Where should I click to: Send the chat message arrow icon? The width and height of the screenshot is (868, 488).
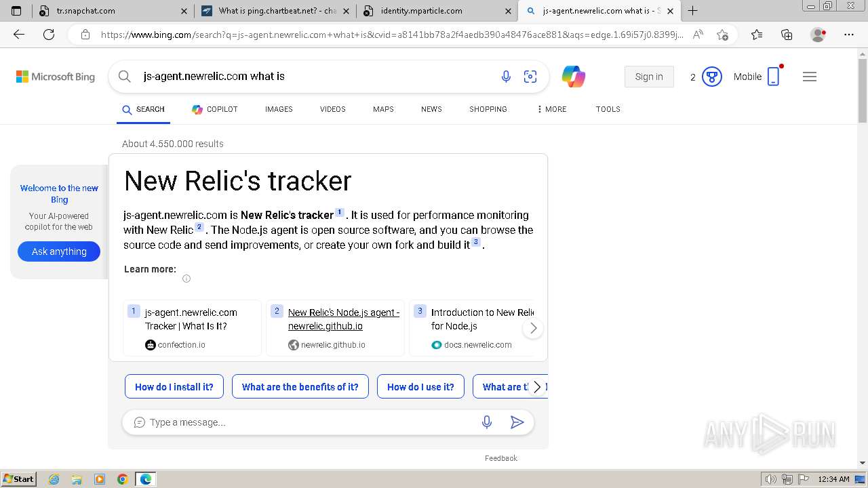coord(517,422)
